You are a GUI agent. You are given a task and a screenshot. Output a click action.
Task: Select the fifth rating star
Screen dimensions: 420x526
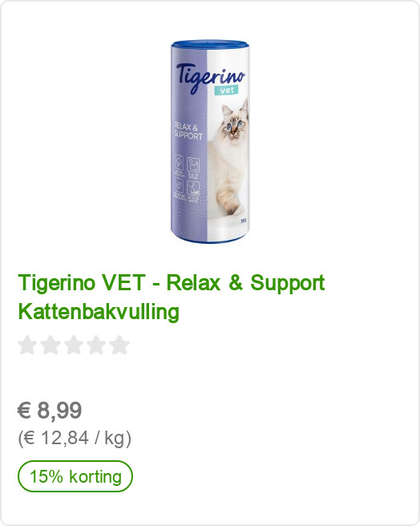(x=119, y=345)
